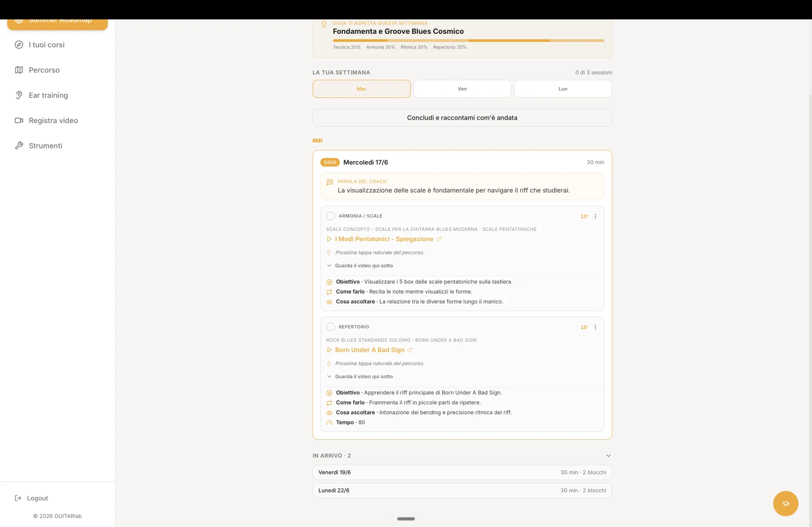Mark Repertorio block as complete

330,327
